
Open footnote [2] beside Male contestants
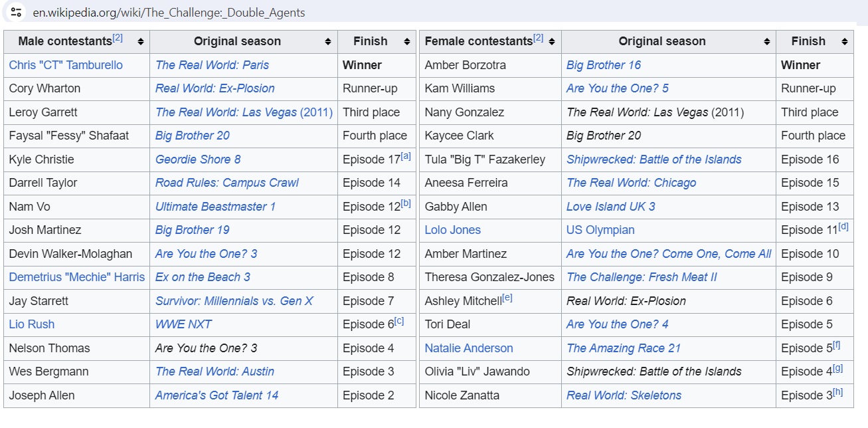click(118, 38)
